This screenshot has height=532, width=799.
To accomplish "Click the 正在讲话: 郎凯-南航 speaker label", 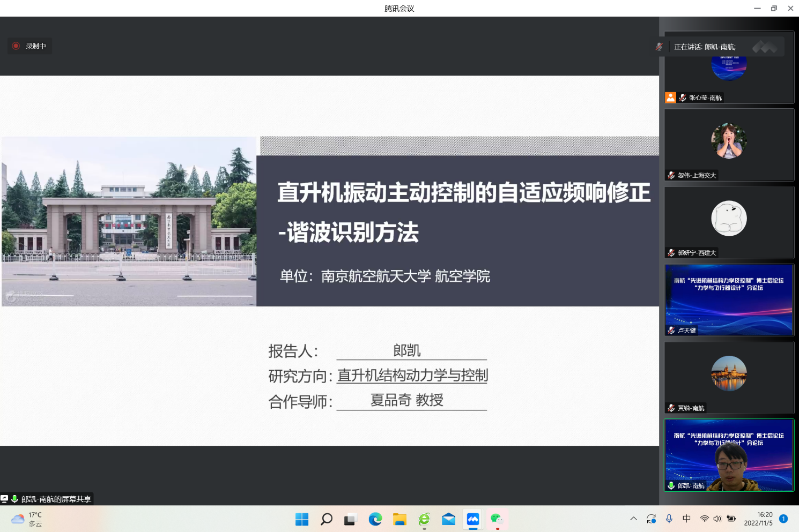I will point(704,47).
